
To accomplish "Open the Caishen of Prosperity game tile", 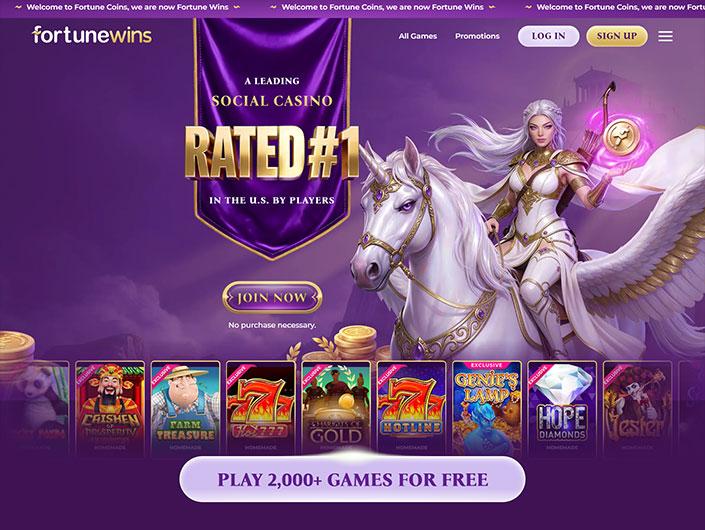I will click(110, 408).
